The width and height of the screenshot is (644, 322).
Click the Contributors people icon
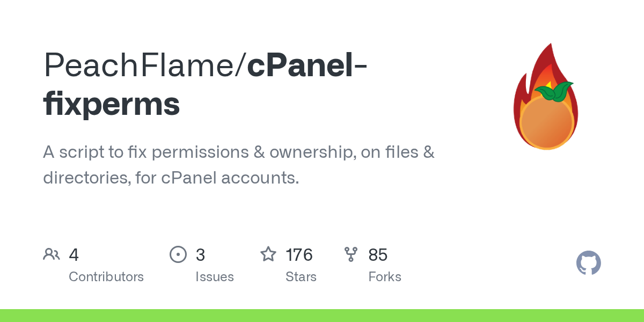click(52, 254)
